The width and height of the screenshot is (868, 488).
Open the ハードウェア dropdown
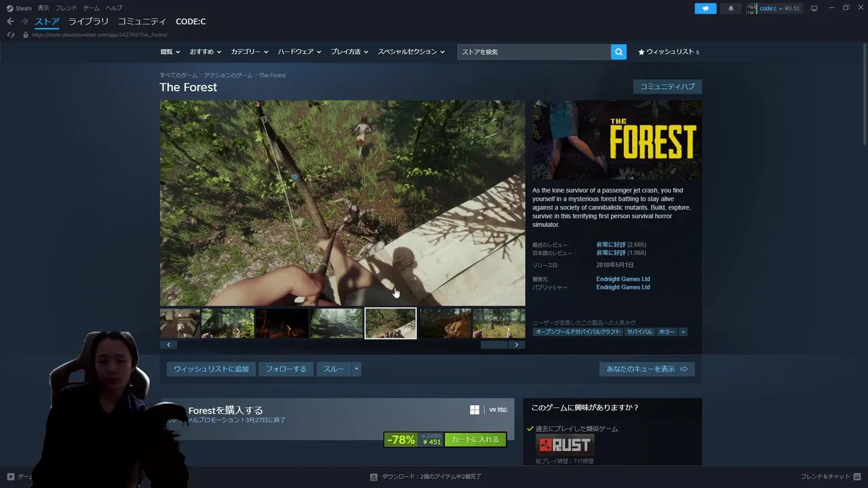tap(300, 52)
